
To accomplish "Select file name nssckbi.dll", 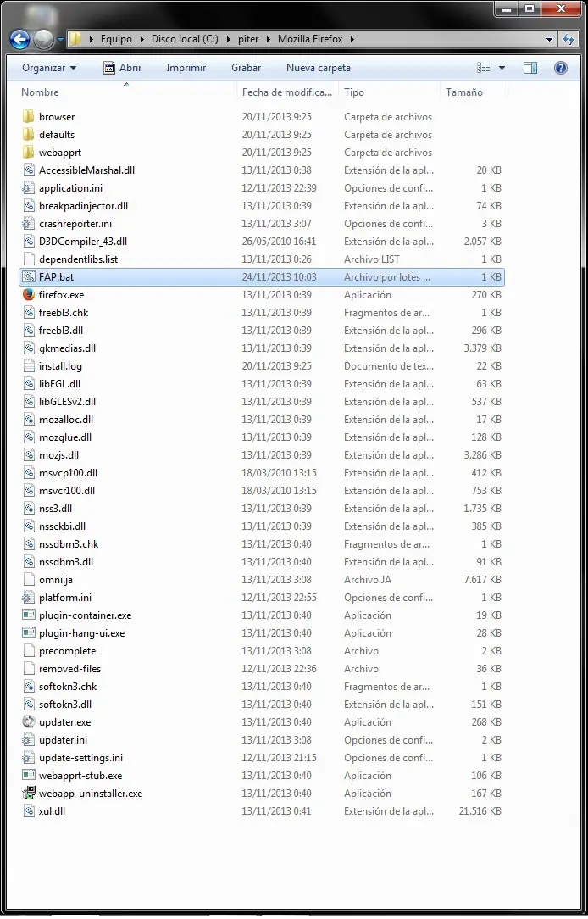I will point(62,526).
